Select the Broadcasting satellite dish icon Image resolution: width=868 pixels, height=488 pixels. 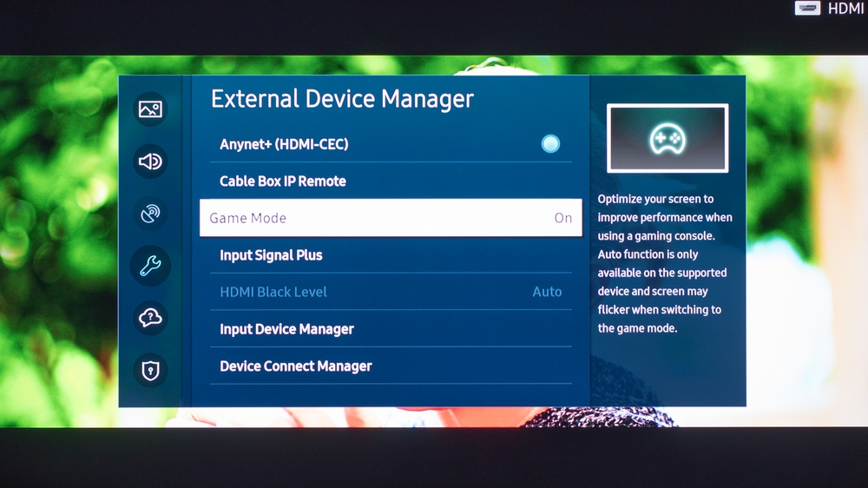tap(150, 214)
